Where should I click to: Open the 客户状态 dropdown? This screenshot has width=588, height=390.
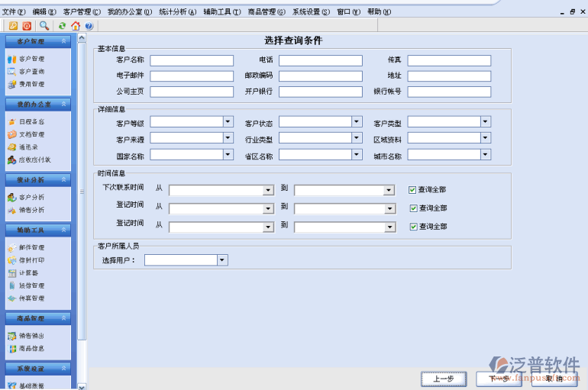point(357,121)
